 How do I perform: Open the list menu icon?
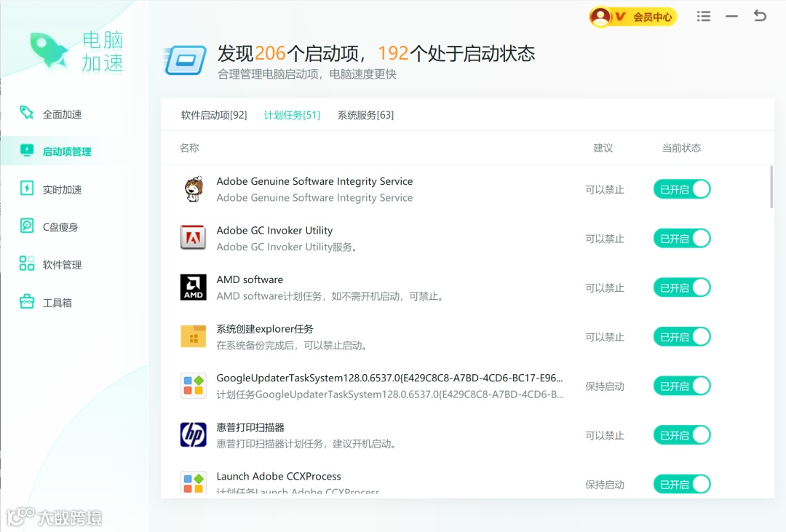(703, 17)
